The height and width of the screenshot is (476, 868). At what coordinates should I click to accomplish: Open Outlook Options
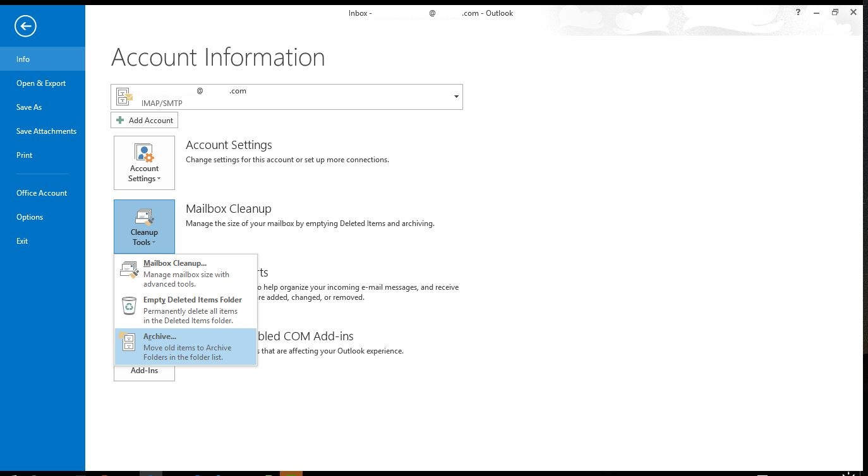tap(42, 217)
